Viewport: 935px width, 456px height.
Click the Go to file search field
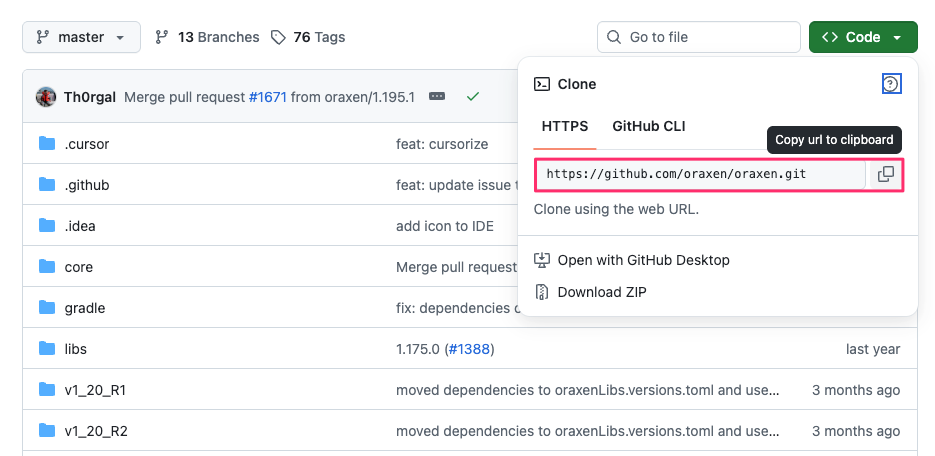pyautogui.click(x=699, y=37)
